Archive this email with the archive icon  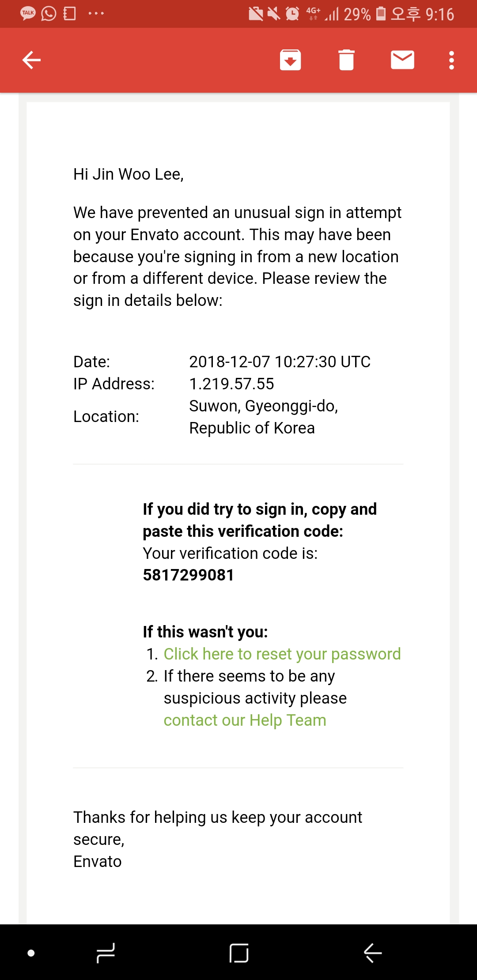[x=290, y=60]
